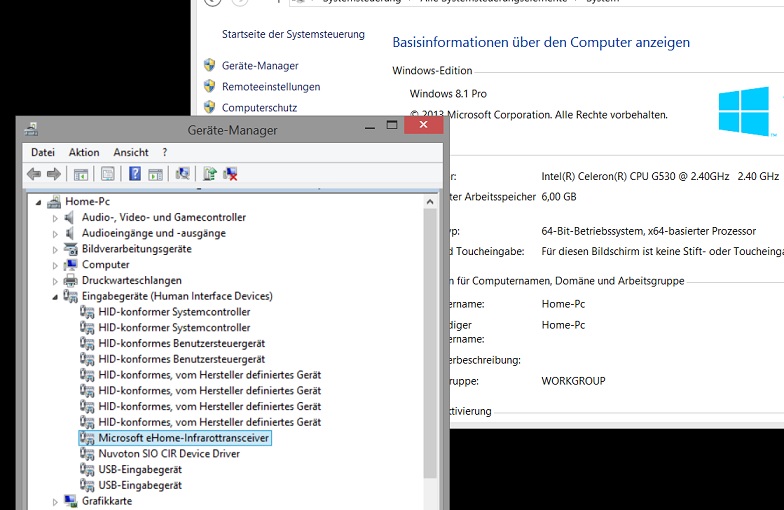Select first HID-konformes, vom Hersteller definiertes Gerät

pos(210,374)
